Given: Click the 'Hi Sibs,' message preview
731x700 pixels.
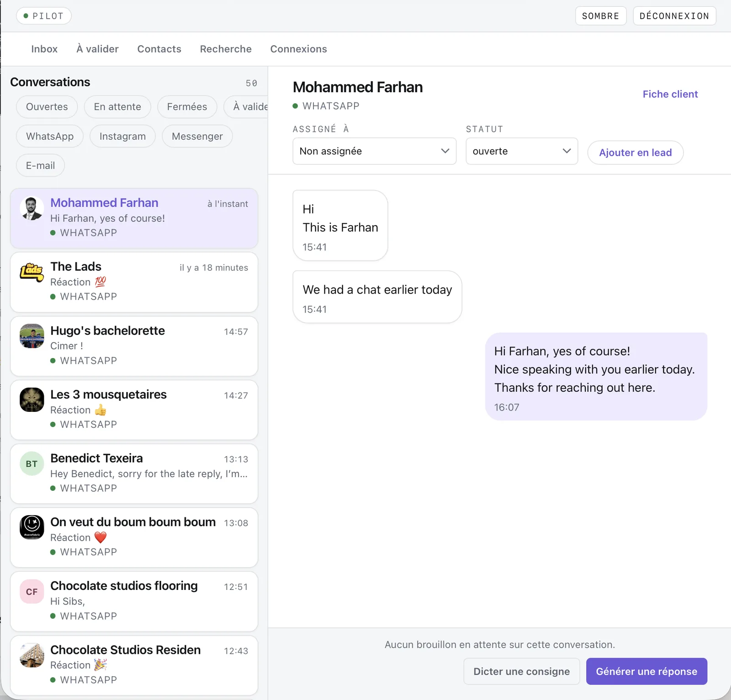Looking at the screenshot, I should click(68, 601).
